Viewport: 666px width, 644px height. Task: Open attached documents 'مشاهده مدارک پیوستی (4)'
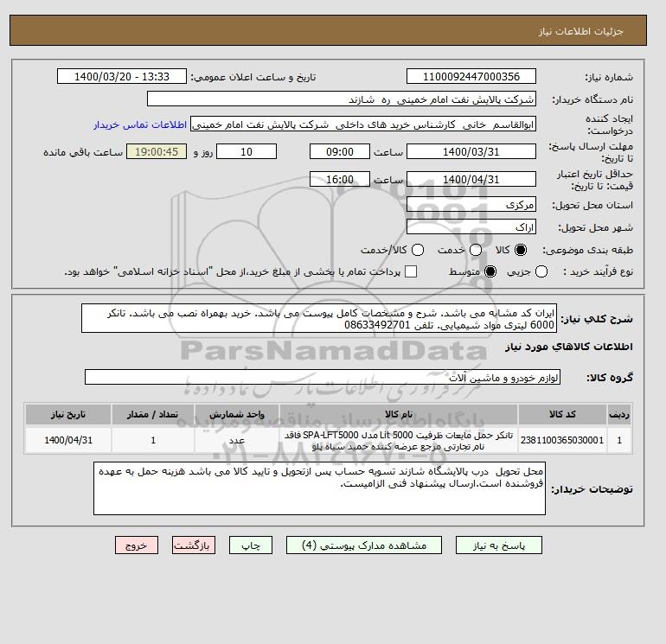[364, 545]
